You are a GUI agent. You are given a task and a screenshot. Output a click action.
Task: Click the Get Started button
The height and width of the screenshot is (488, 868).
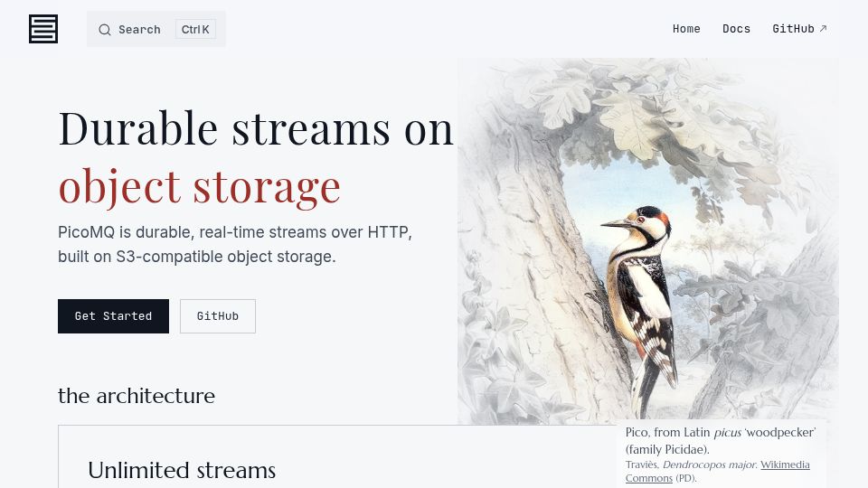coord(114,316)
